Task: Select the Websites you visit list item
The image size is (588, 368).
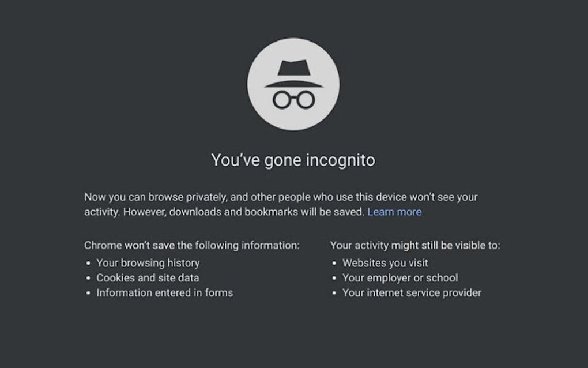Action: pos(385,264)
